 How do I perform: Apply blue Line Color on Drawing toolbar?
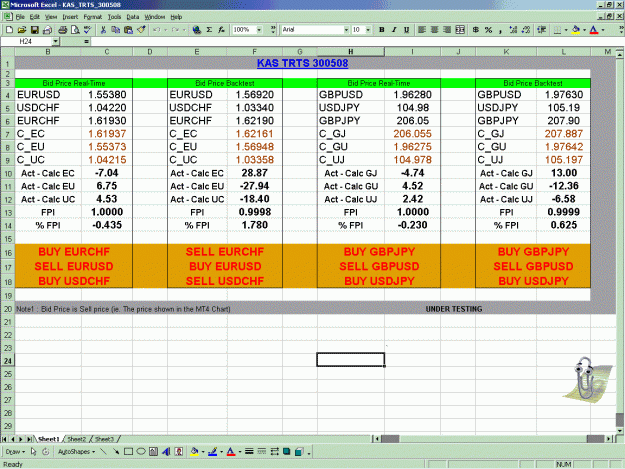tap(213, 451)
